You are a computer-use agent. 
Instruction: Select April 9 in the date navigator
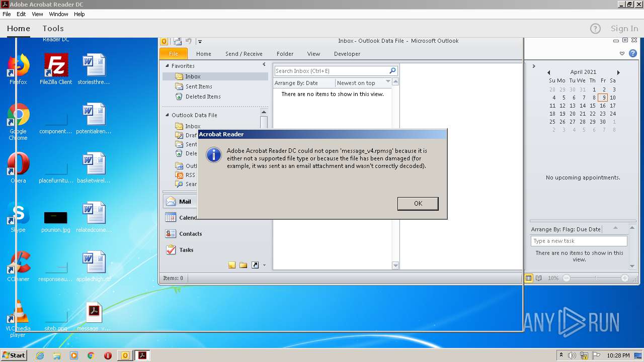coord(603,98)
